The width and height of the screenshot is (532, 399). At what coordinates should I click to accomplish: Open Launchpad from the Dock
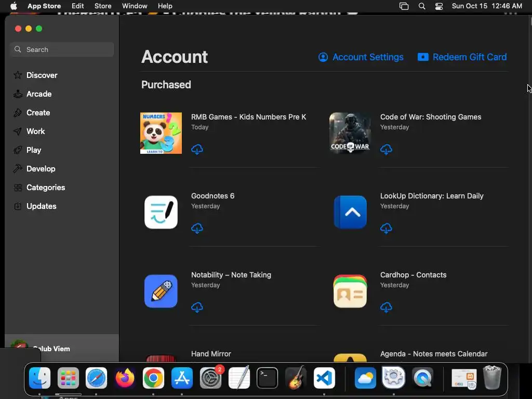click(x=68, y=378)
